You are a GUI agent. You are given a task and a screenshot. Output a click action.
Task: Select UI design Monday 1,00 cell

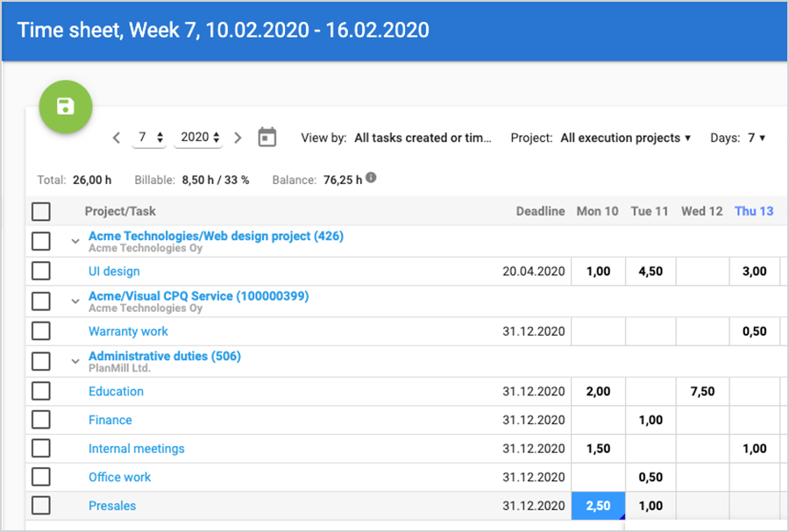point(598,271)
